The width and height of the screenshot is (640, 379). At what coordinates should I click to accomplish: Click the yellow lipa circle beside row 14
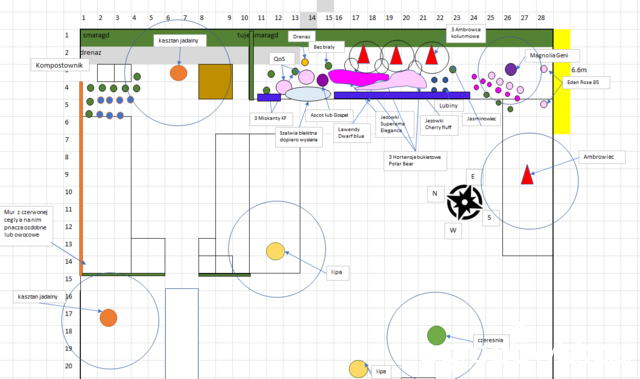click(276, 251)
